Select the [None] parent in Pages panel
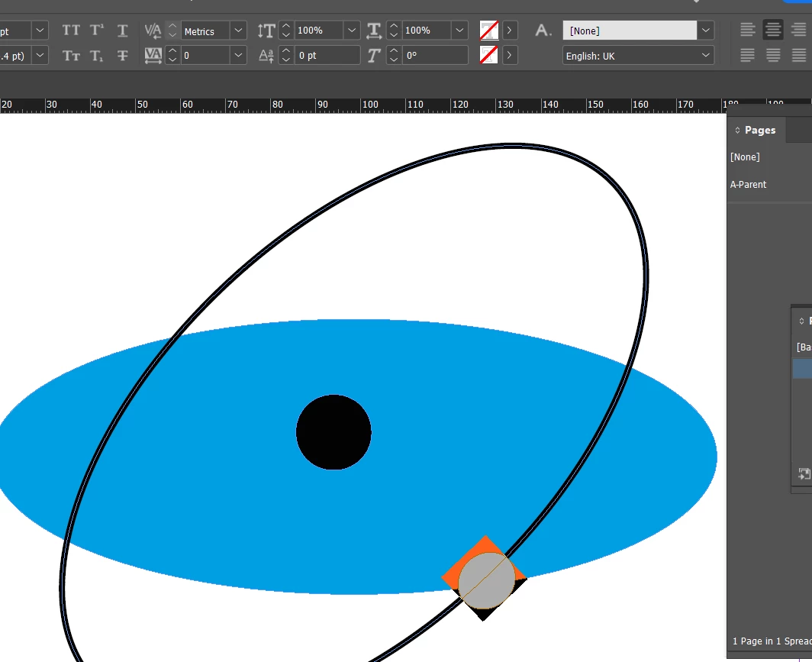Screen dimensions: 812x662 click(x=745, y=157)
